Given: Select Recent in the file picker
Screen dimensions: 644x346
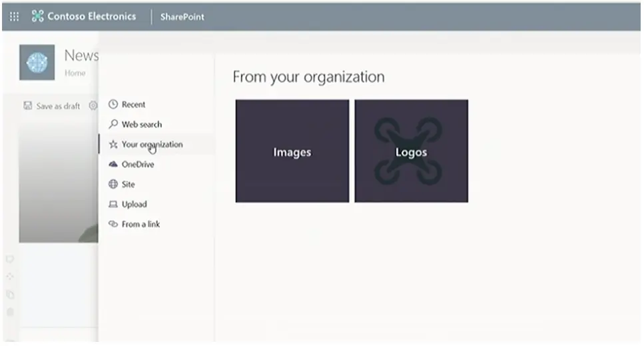Looking at the screenshot, I should (133, 105).
